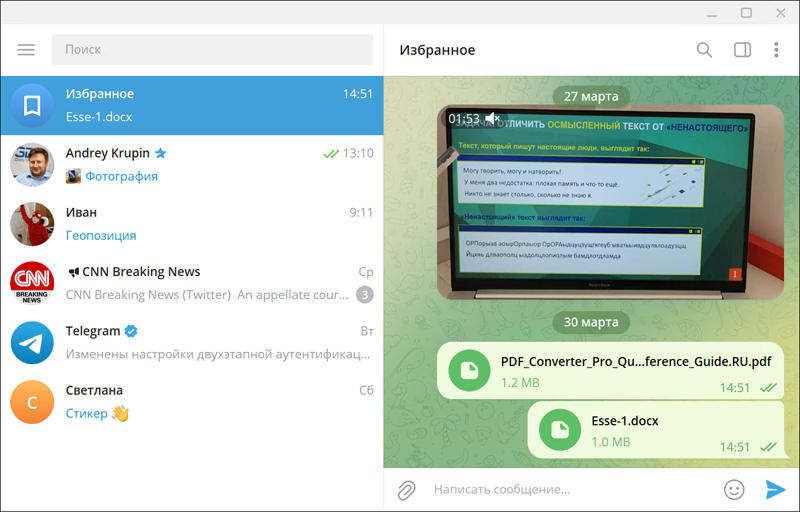Open the emoji picker smiley icon

pyautogui.click(x=734, y=490)
